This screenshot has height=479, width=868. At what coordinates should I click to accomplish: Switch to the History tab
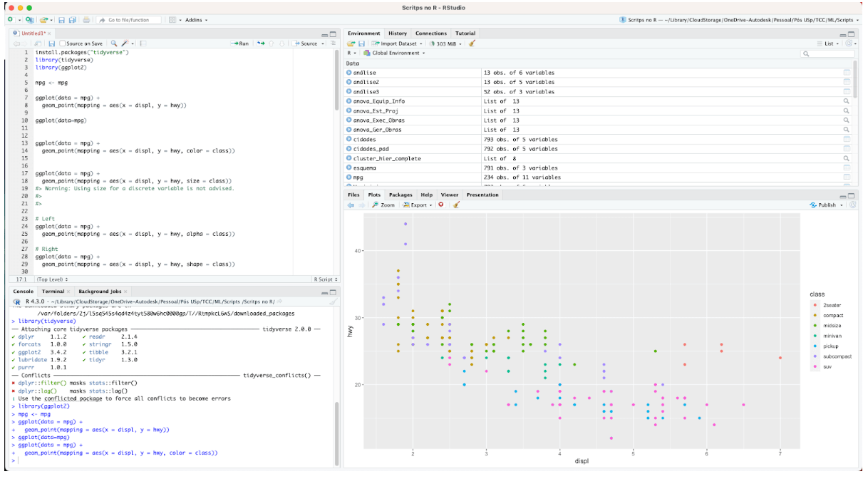398,34
